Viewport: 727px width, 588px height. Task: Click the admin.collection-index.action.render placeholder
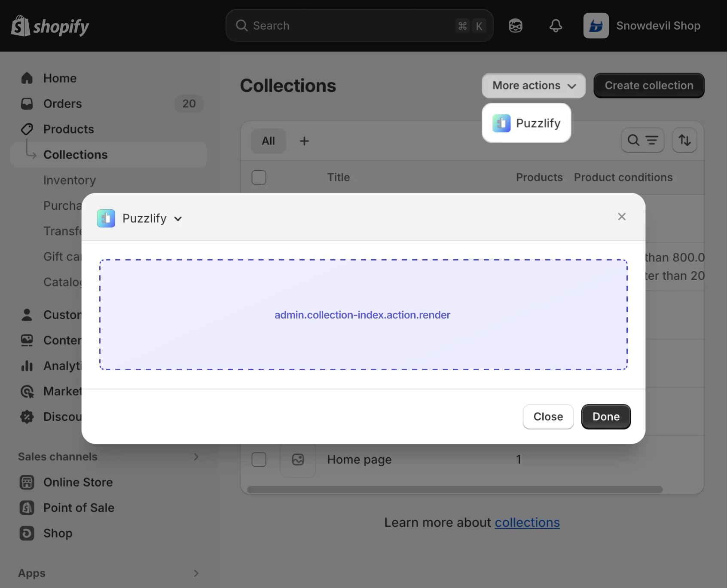(363, 315)
